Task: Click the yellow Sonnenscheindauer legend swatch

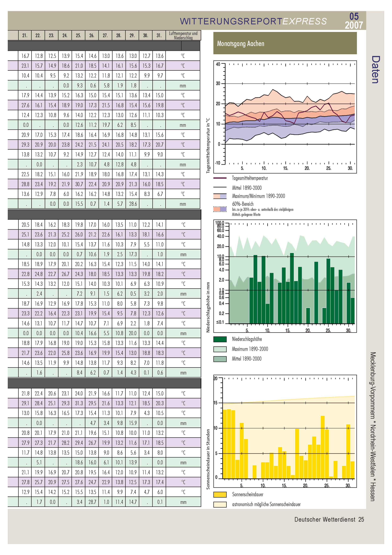Action: click(x=220, y=494)
